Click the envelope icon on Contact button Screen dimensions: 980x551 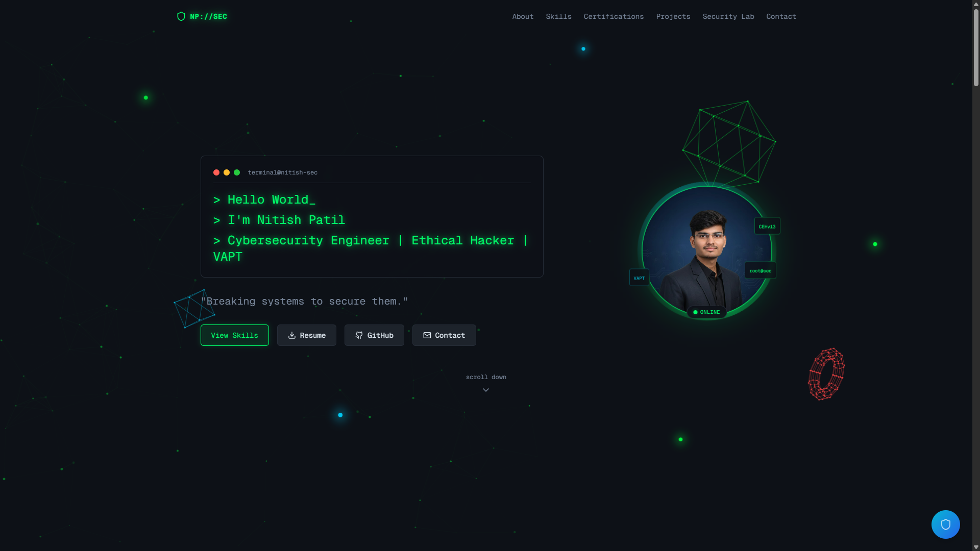tap(427, 335)
